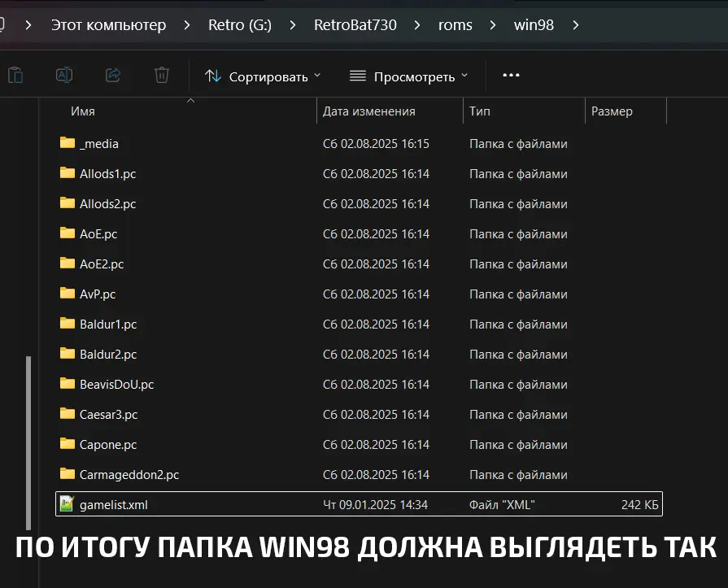This screenshot has width=728, height=588.
Task: Sort by Тип column header
Action: pyautogui.click(x=479, y=111)
